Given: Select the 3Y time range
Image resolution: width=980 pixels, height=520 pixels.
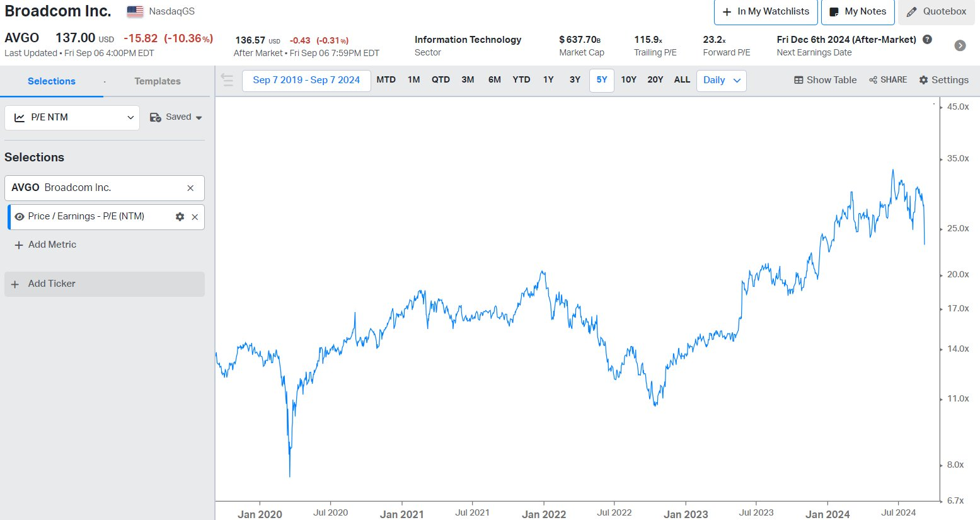Looking at the screenshot, I should (x=575, y=79).
